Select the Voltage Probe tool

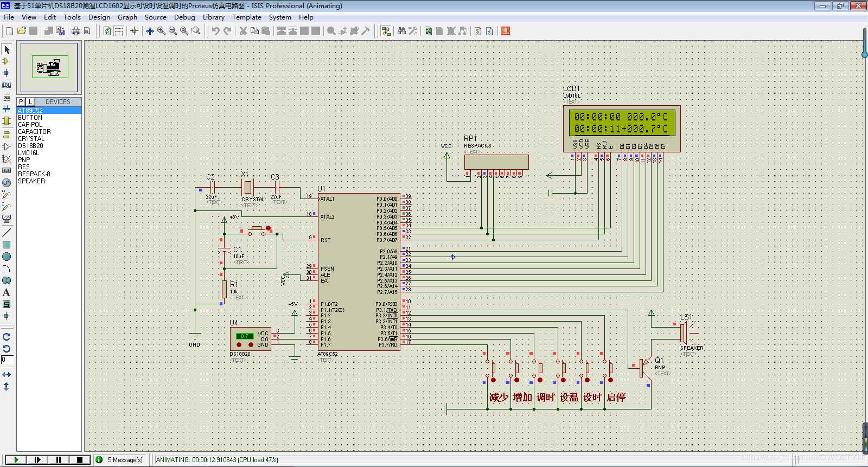point(7,194)
